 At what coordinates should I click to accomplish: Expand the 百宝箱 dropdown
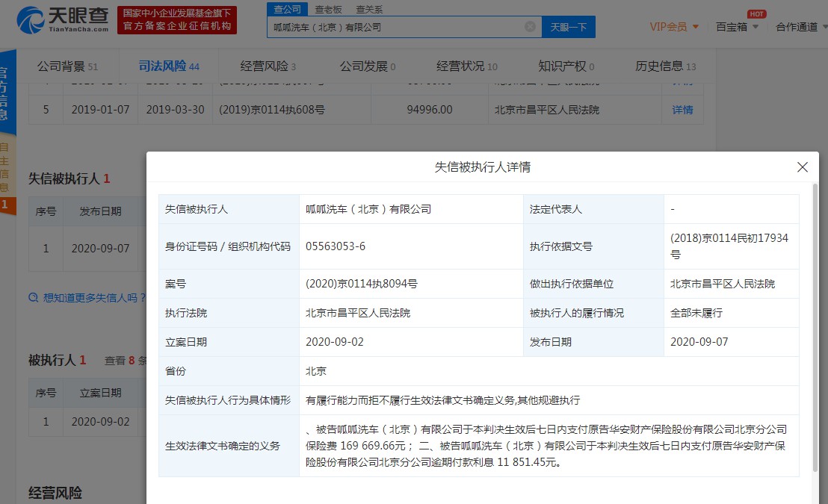(737, 27)
